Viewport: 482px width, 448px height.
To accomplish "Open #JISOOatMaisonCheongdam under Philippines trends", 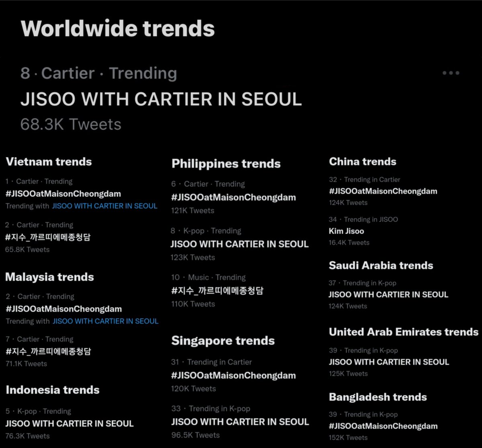I will click(233, 198).
